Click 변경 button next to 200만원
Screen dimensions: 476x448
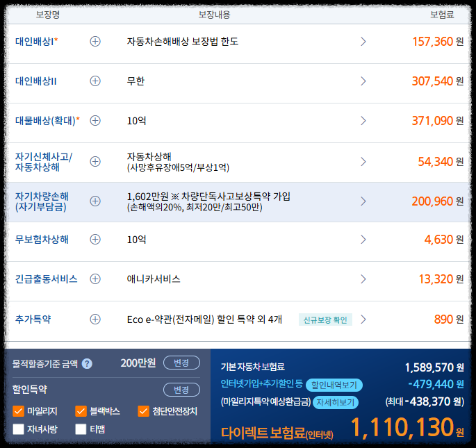(x=181, y=363)
